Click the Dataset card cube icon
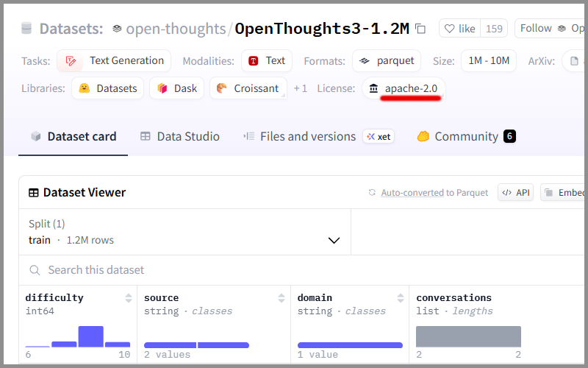The image size is (588, 368). [36, 136]
